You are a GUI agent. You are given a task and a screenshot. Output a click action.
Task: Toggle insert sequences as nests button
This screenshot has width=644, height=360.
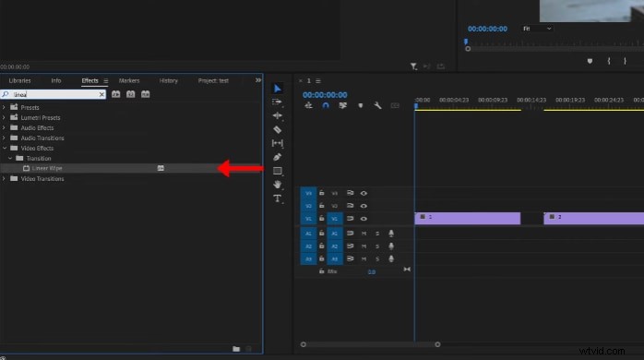(308, 105)
